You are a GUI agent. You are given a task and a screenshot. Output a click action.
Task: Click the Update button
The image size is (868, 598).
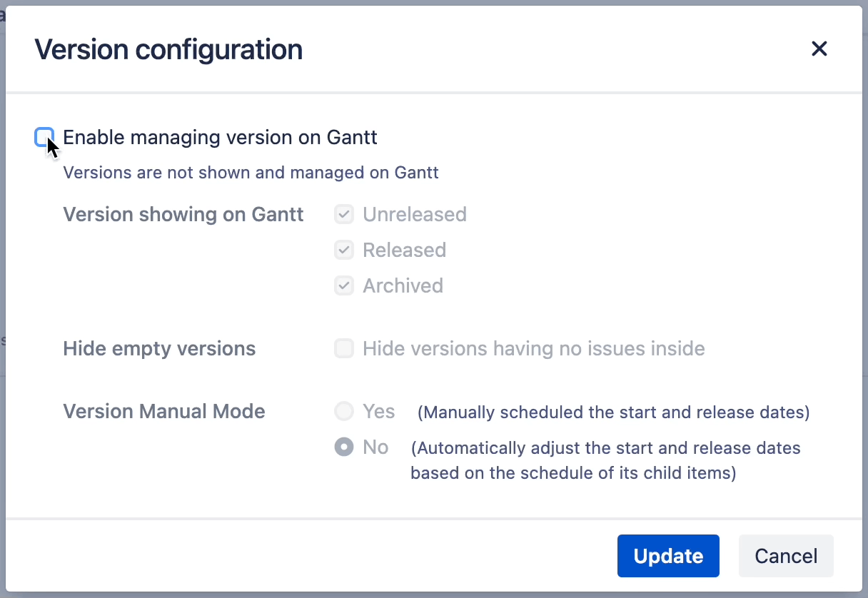coord(668,556)
